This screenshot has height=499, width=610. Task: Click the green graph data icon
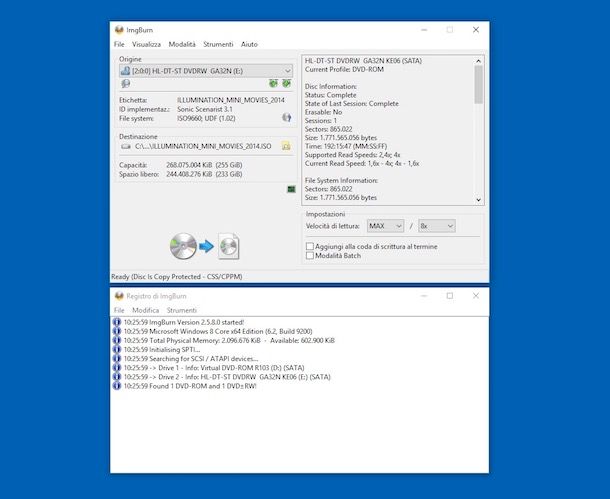(291, 189)
